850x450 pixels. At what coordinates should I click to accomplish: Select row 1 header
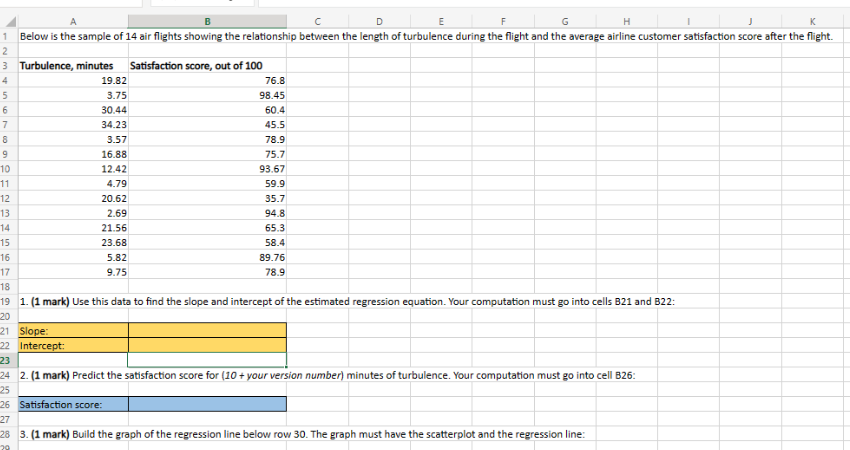pyautogui.click(x=9, y=36)
